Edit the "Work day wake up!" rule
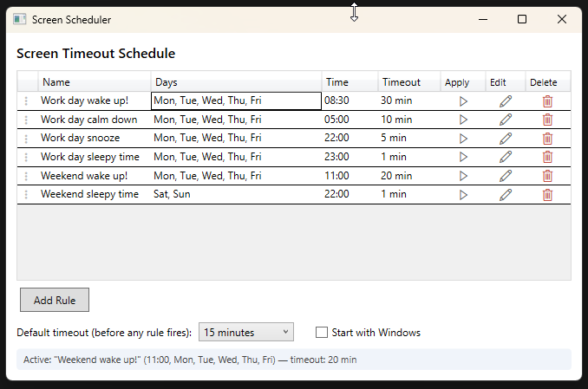This screenshot has width=588, height=389. coord(506,101)
